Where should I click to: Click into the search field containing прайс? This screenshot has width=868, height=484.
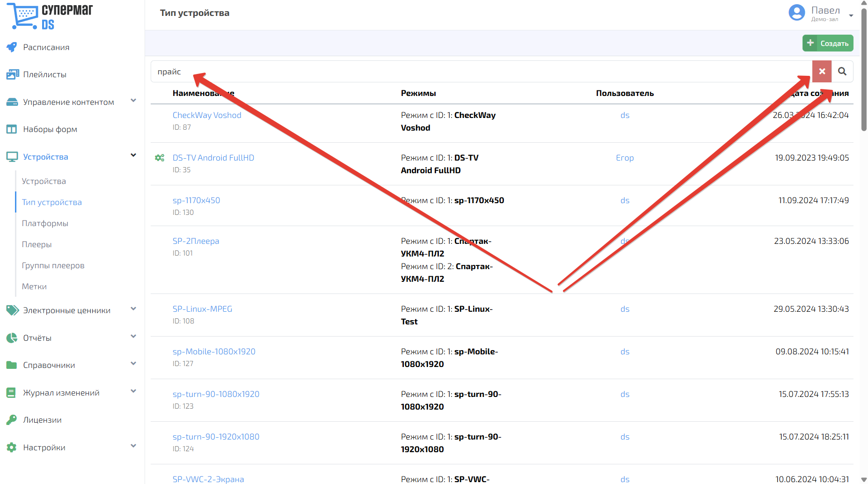point(481,72)
